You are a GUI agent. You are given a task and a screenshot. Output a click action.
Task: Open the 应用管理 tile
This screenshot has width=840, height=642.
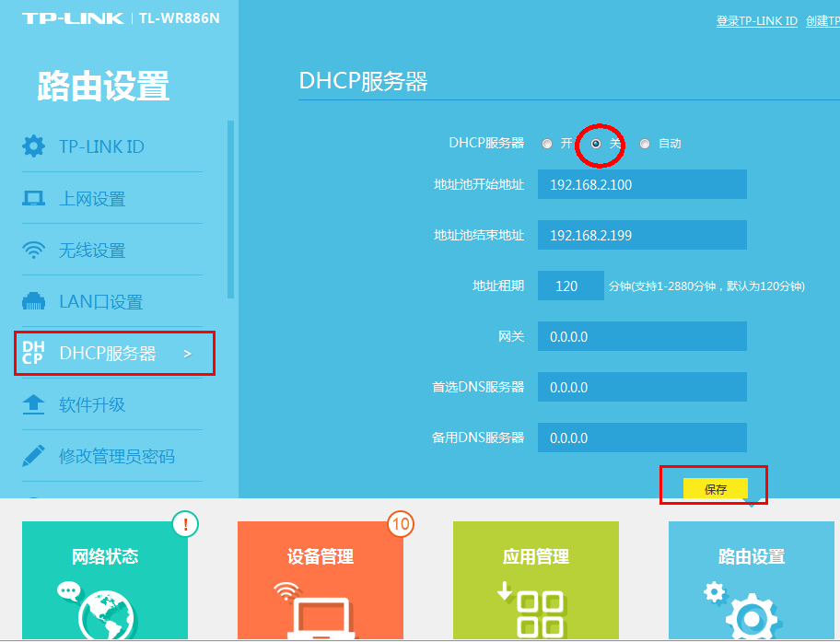pos(536,580)
